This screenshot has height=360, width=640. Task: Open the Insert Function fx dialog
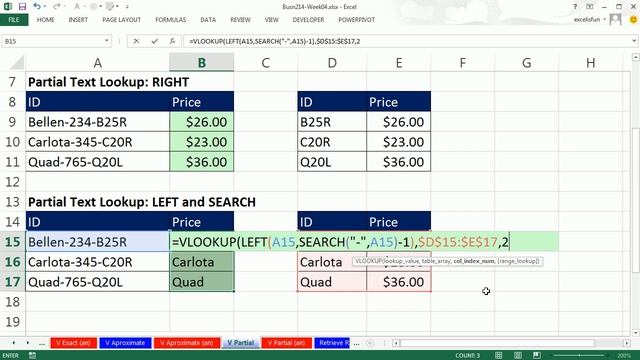(x=172, y=41)
